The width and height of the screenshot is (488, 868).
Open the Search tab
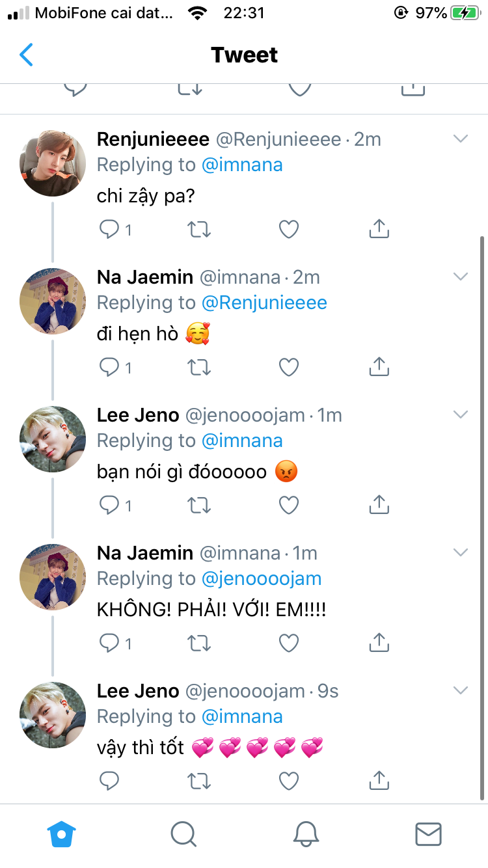click(183, 834)
